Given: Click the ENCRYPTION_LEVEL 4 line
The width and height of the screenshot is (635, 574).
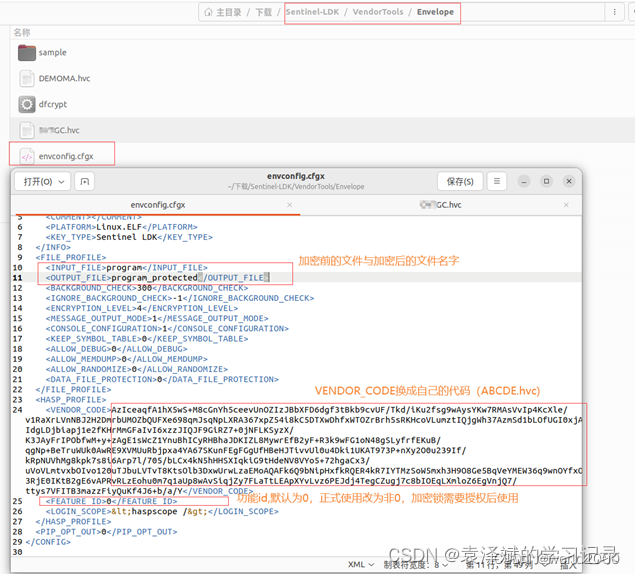Looking at the screenshot, I should (142, 308).
